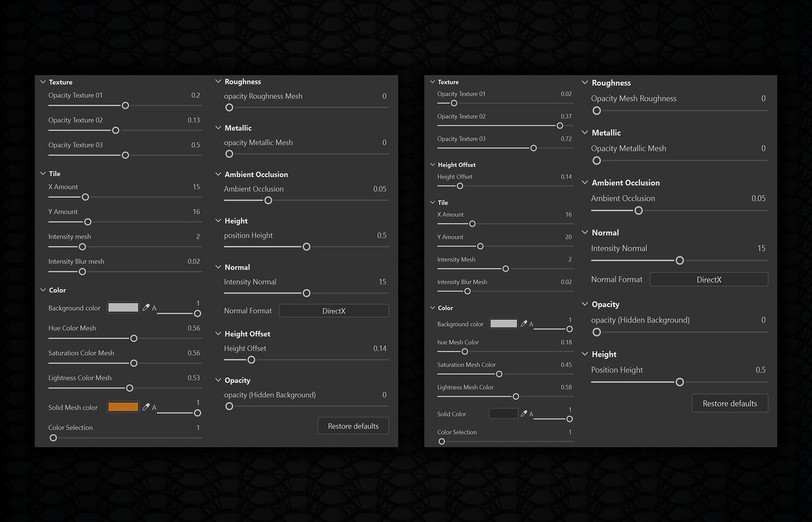This screenshot has width=812, height=522.
Task: Pick Background color eyedropper in left panel
Action: click(x=146, y=308)
